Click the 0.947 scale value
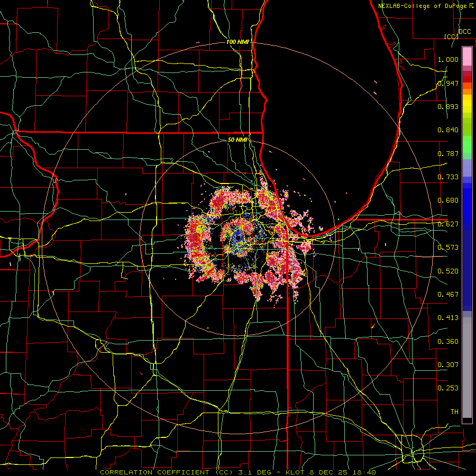Image resolution: width=476 pixels, height=476 pixels. click(448, 83)
